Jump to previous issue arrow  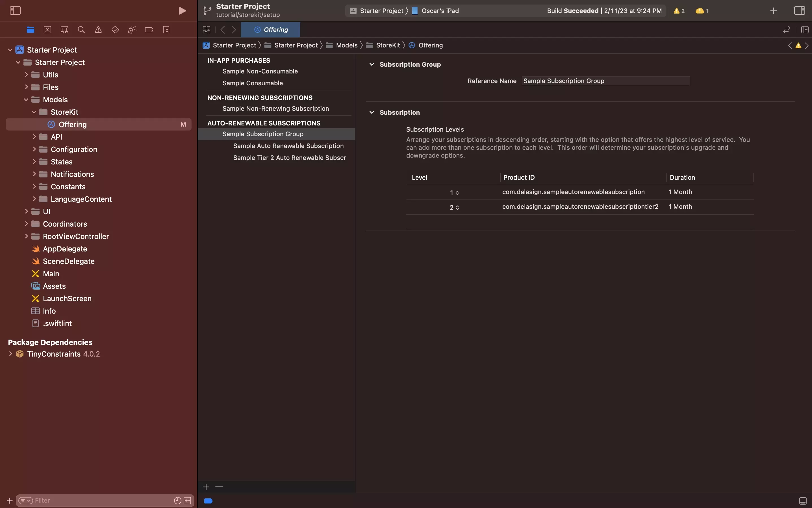click(790, 45)
